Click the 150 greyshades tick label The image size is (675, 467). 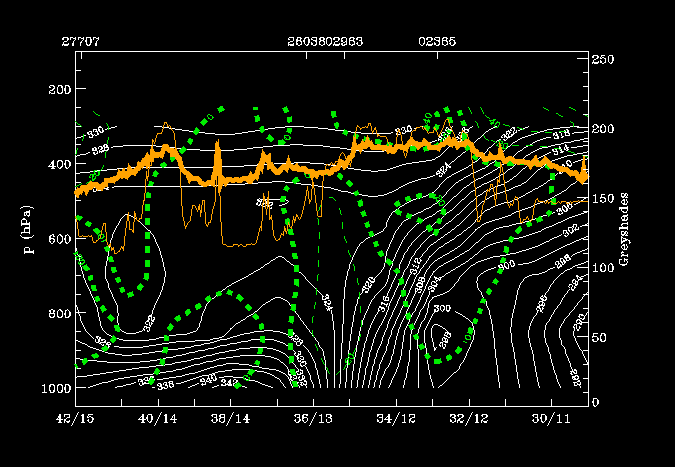click(602, 199)
